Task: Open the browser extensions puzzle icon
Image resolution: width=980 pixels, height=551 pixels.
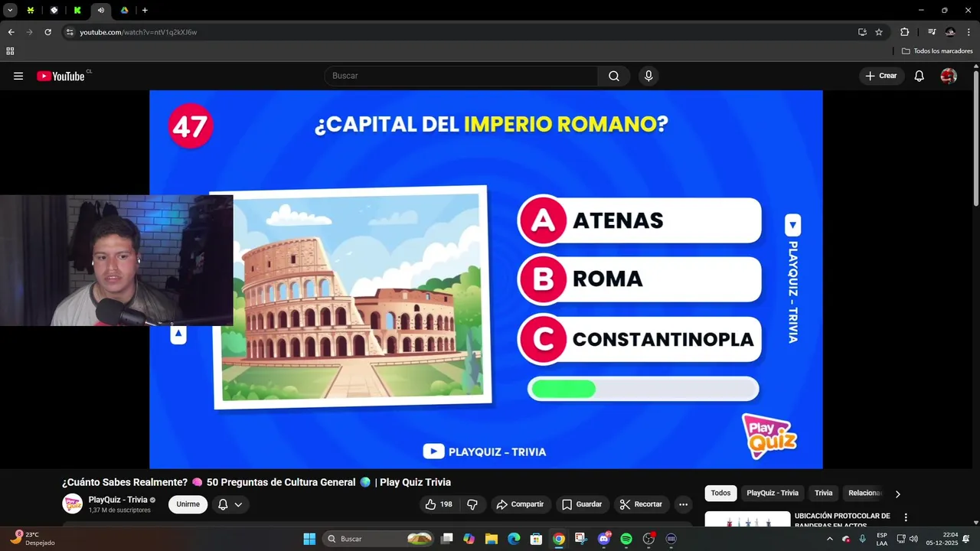Action: [x=905, y=32]
